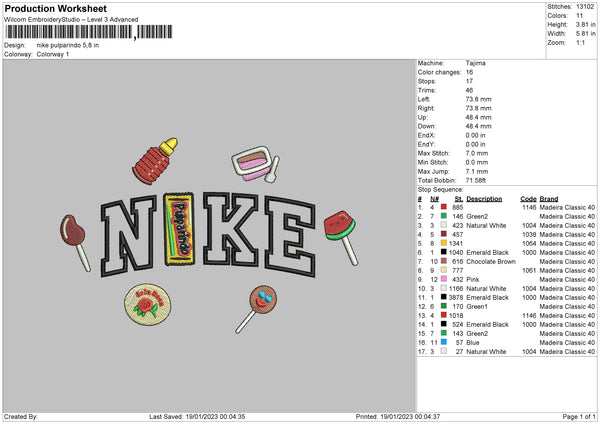Click the Trims value 46
The image size is (600, 424).
(x=469, y=90)
